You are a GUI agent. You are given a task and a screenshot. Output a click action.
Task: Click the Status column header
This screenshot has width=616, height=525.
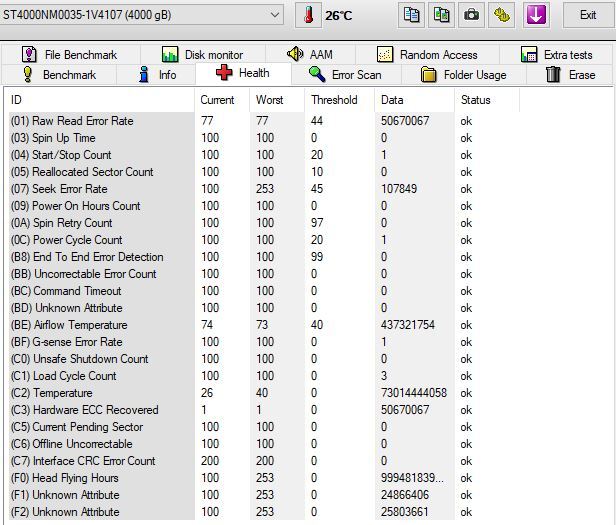487,100
